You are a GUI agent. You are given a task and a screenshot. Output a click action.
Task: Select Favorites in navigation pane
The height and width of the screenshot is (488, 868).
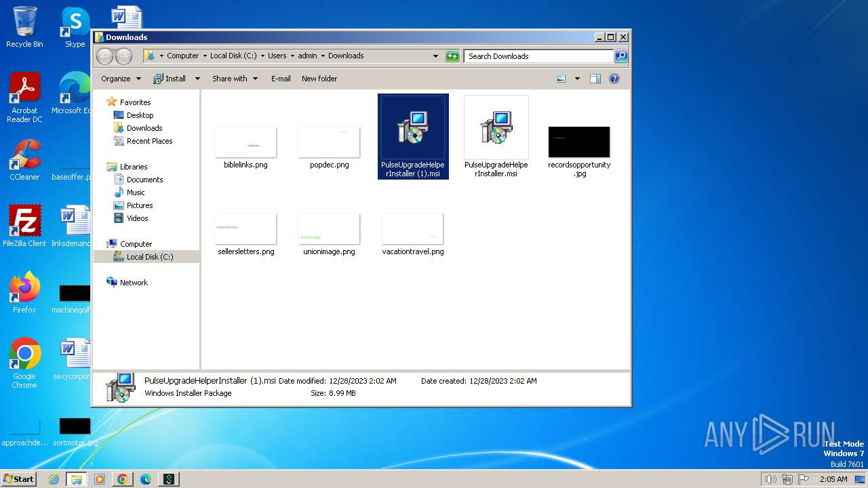[x=135, y=102]
